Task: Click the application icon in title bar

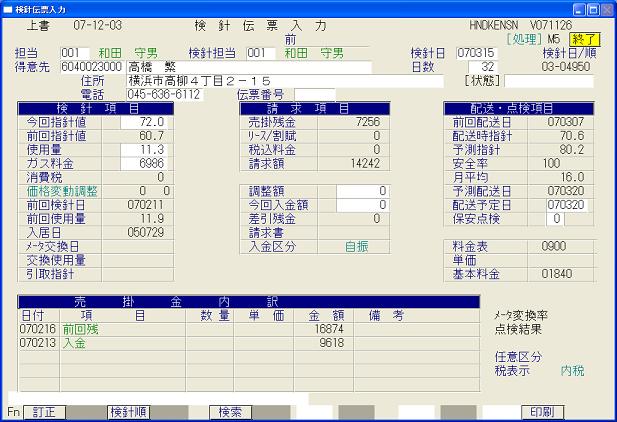Action: pos(9,8)
